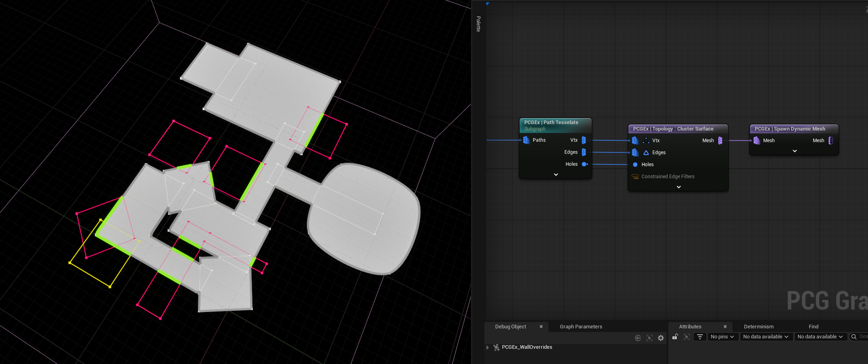Open Debug Object panel settings gear
Viewport: 868px width, 364px height.
point(661,338)
